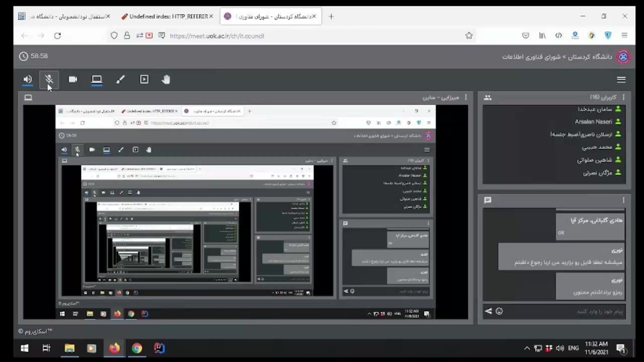This screenshot has width=644, height=362.
Task: Open the Windows Start menu
Action: (24, 348)
